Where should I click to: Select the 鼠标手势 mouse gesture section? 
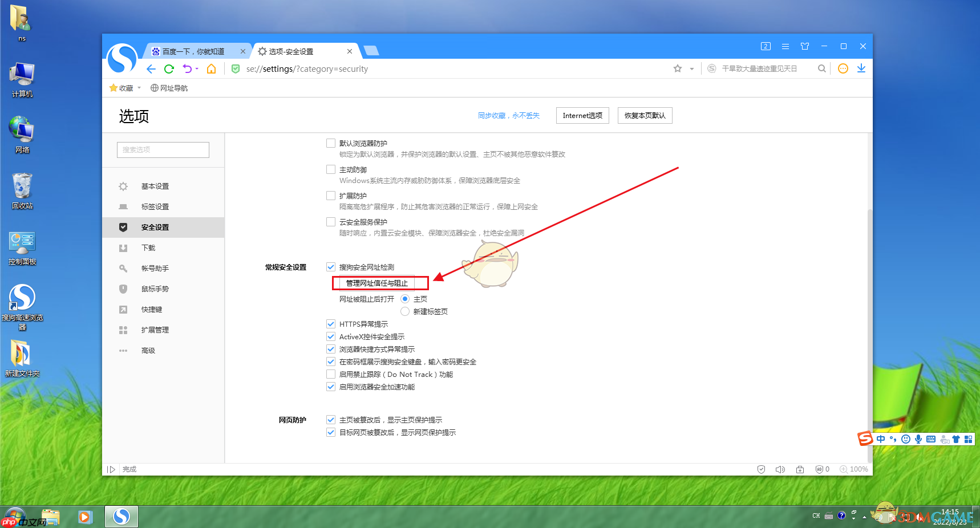(x=155, y=289)
